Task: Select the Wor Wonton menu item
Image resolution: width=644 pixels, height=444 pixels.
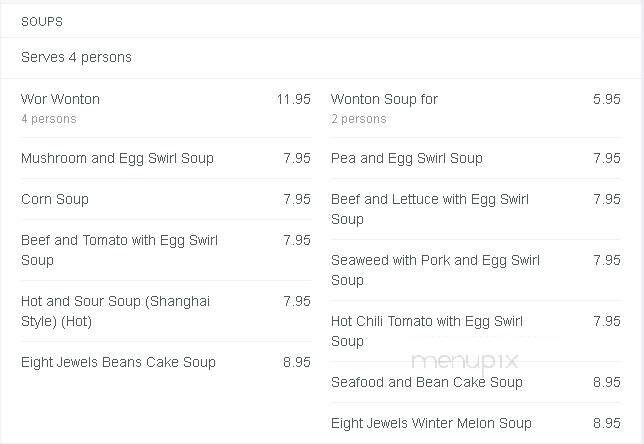Action: (60, 99)
